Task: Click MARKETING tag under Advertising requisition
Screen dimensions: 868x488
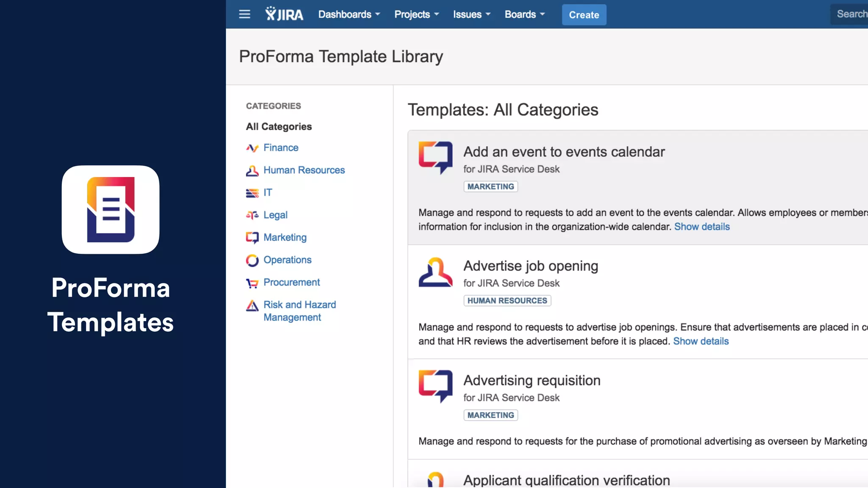Action: pos(491,415)
